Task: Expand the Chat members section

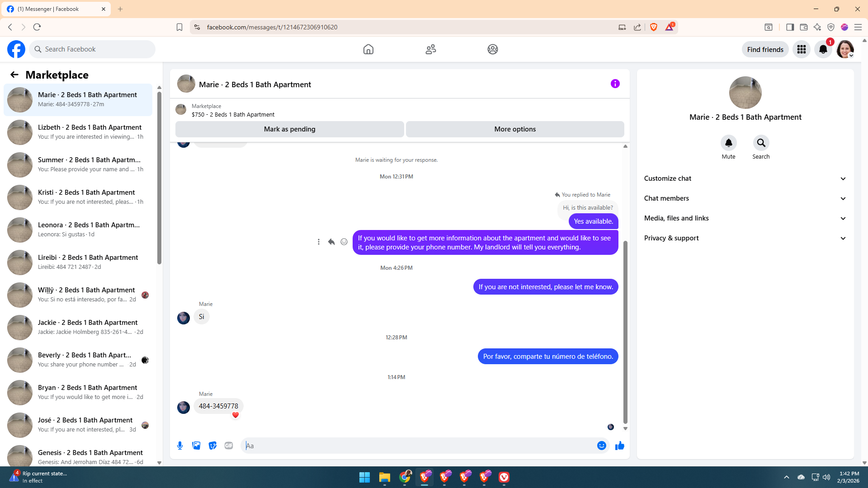Action: pyautogui.click(x=745, y=198)
